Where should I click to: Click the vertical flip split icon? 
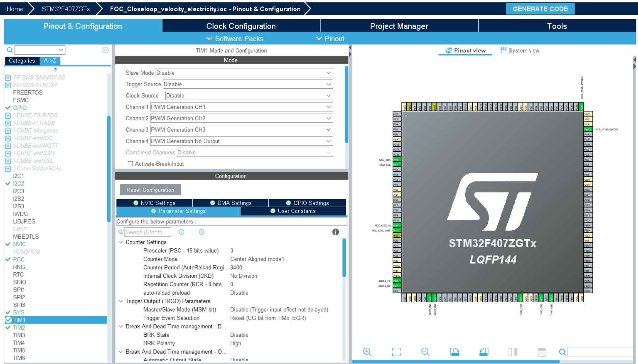point(513,352)
